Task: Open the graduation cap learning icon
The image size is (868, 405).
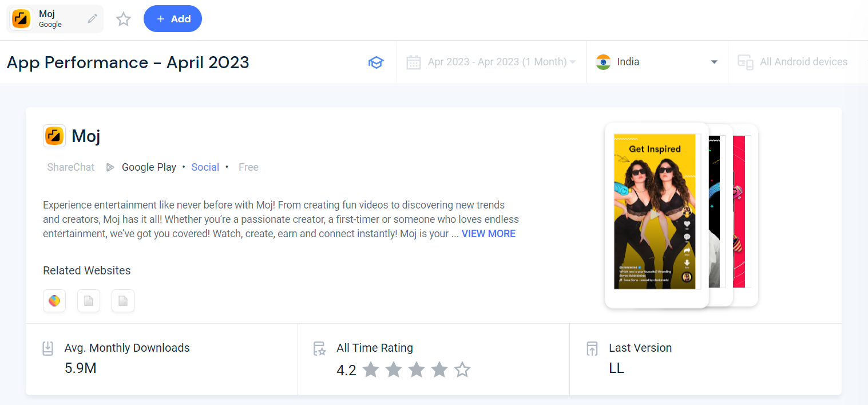Action: 375,62
